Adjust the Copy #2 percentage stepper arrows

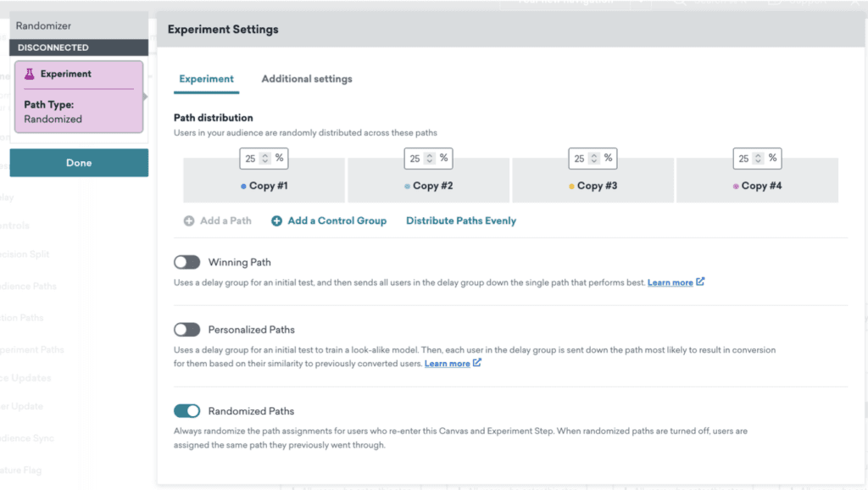click(430, 159)
